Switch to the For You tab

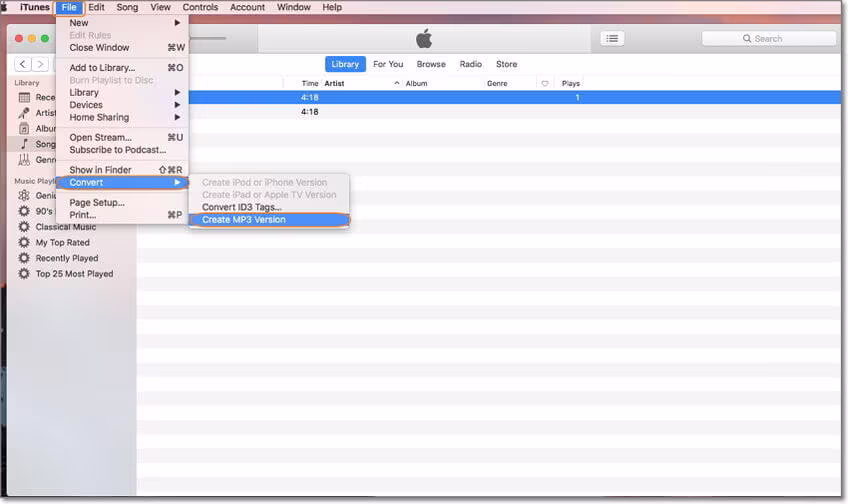pyautogui.click(x=388, y=64)
